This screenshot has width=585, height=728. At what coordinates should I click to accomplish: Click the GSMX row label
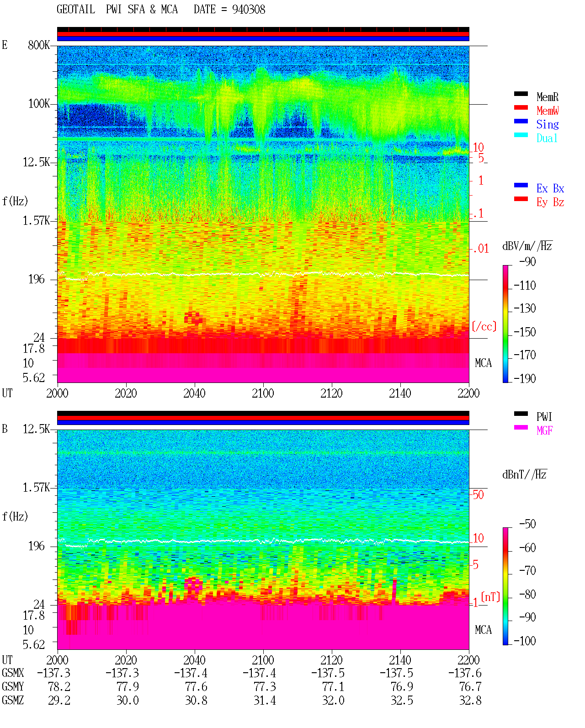pyautogui.click(x=13, y=673)
